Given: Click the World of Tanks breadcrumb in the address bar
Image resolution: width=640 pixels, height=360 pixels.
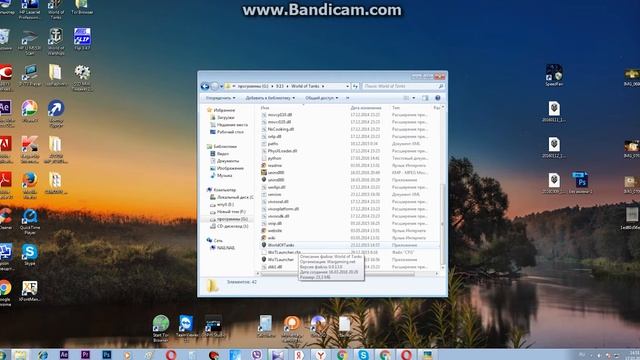Looking at the screenshot, I should pyautogui.click(x=305, y=86).
